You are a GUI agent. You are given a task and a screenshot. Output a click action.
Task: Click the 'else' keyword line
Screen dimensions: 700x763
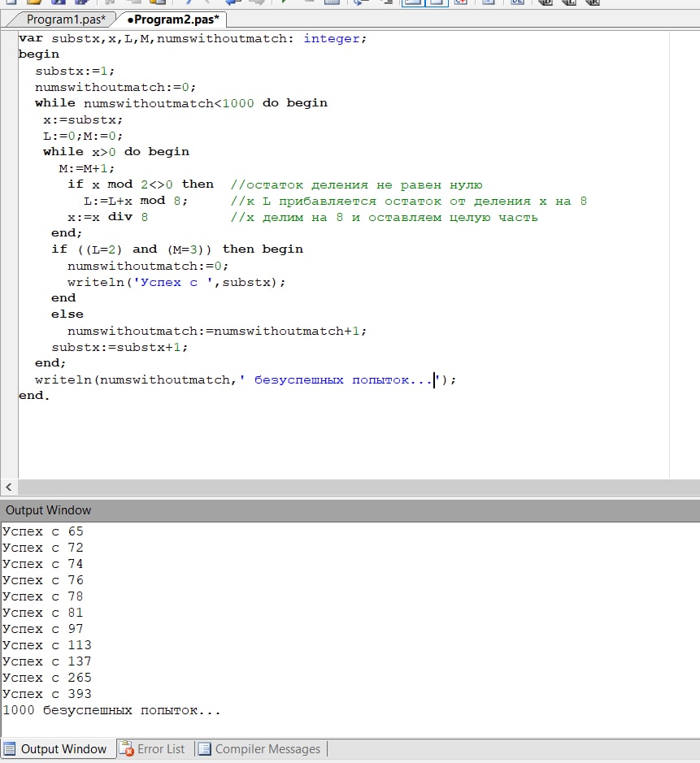pyautogui.click(x=67, y=314)
